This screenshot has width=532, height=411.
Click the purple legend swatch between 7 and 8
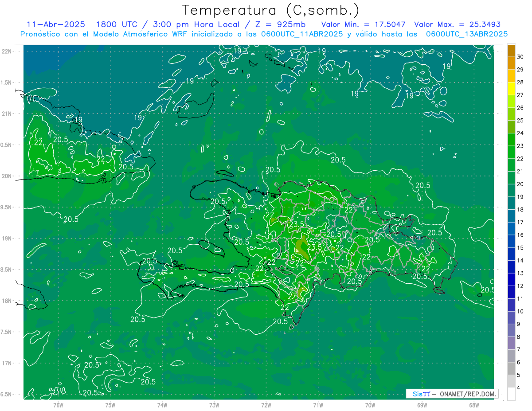[511, 343]
